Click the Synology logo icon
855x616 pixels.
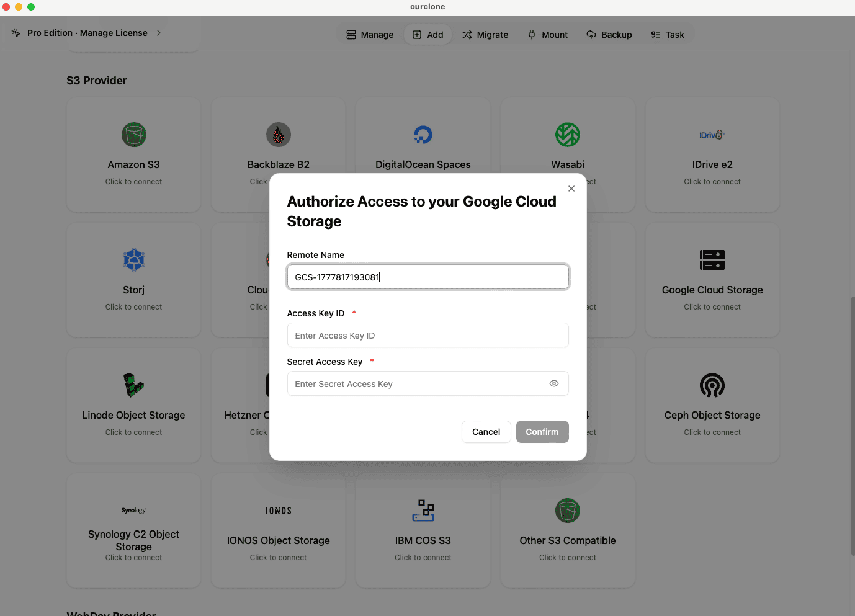pos(134,511)
